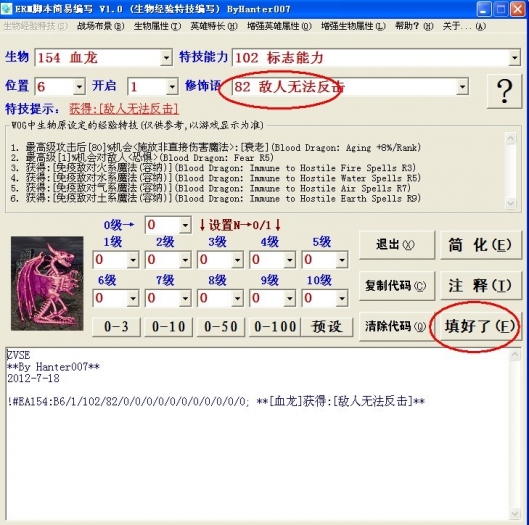Click the app icon in the title bar
The image size is (529, 525).
(x=6, y=9)
